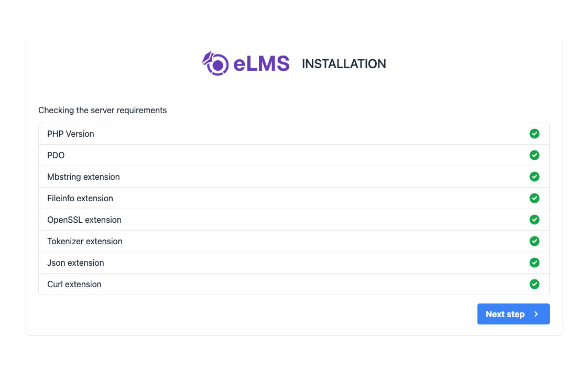Image resolution: width=588 pixels, height=369 pixels.
Task: Click 'Checking the server requirements' label
Action: [102, 110]
